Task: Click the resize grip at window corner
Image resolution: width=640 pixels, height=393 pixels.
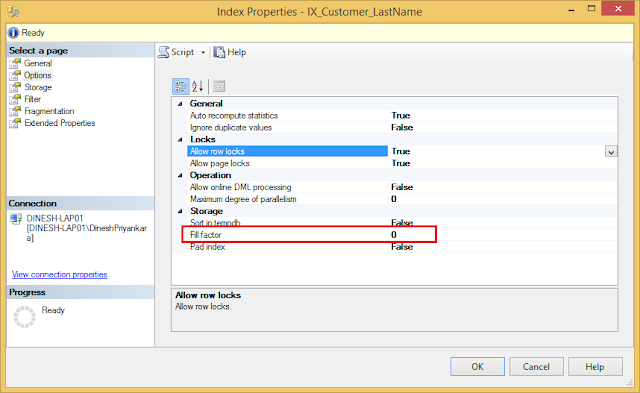Action: (629, 383)
